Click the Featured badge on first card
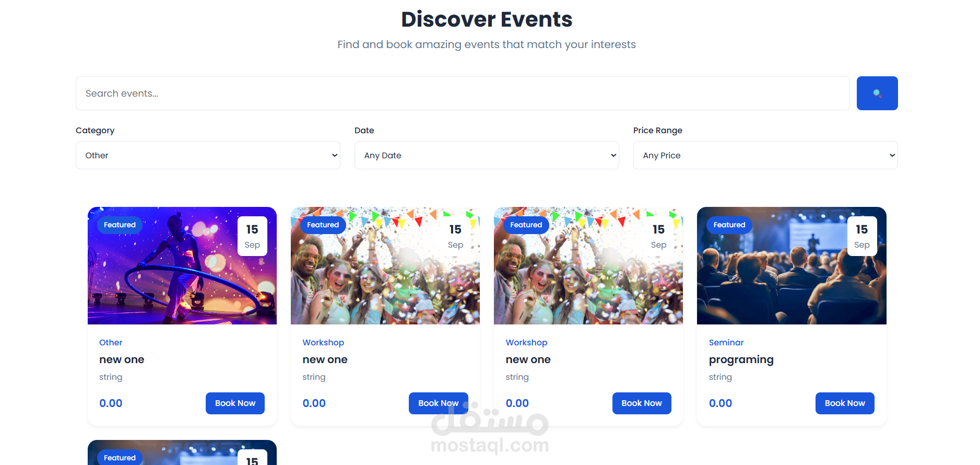 [x=120, y=225]
